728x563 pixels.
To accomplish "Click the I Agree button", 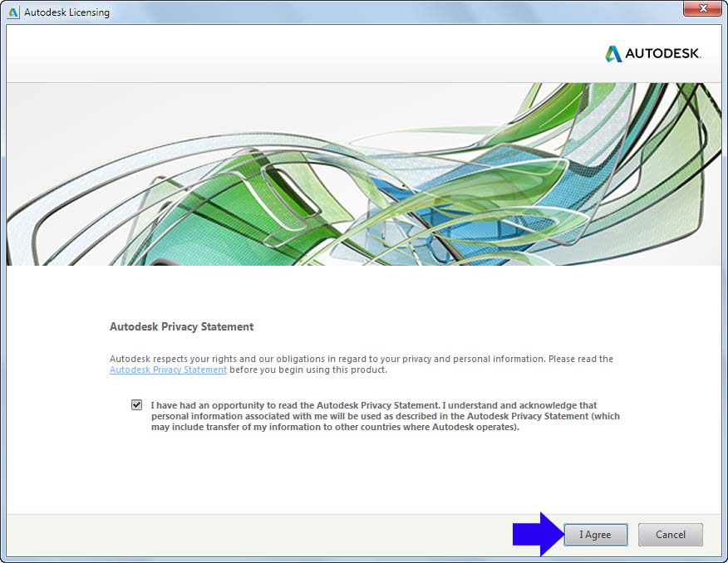I will 596,535.
